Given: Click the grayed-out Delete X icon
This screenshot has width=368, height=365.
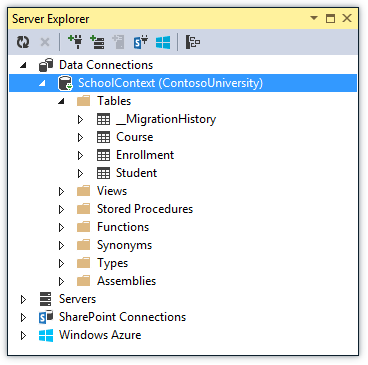Looking at the screenshot, I should coord(45,42).
